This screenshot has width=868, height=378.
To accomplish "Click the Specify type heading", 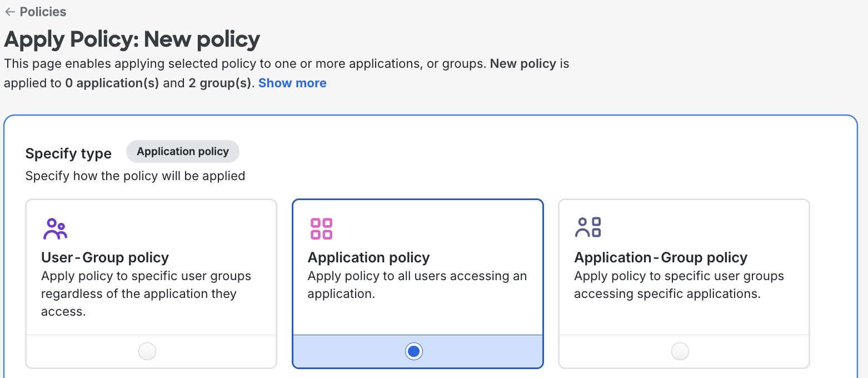I will click(68, 153).
